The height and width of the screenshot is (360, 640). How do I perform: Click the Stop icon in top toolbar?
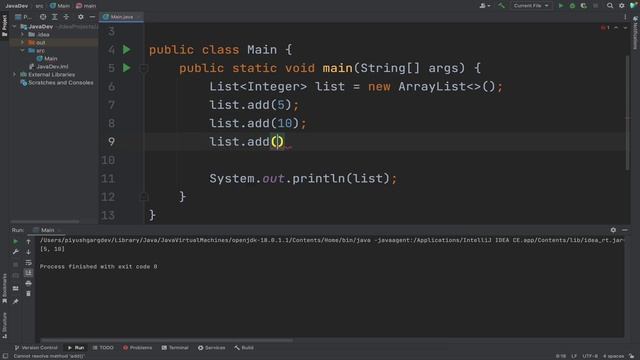(x=596, y=6)
